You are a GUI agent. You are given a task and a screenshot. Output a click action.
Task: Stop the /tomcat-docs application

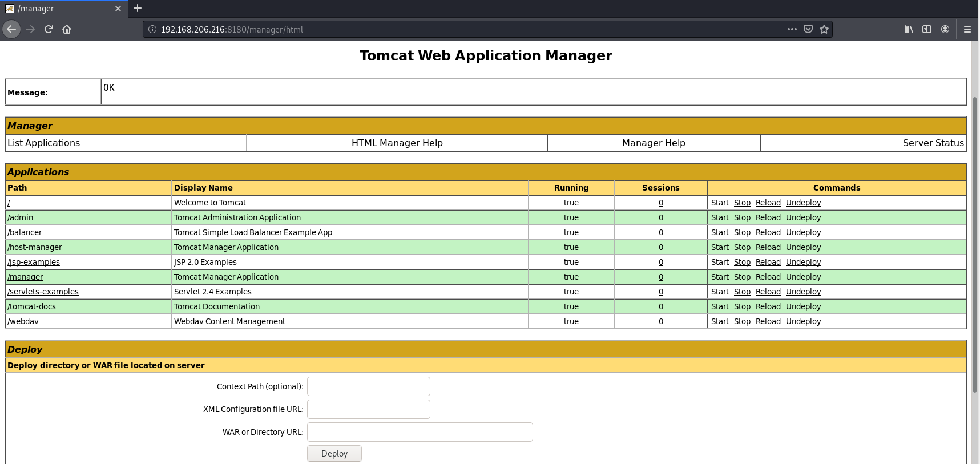pyautogui.click(x=742, y=306)
